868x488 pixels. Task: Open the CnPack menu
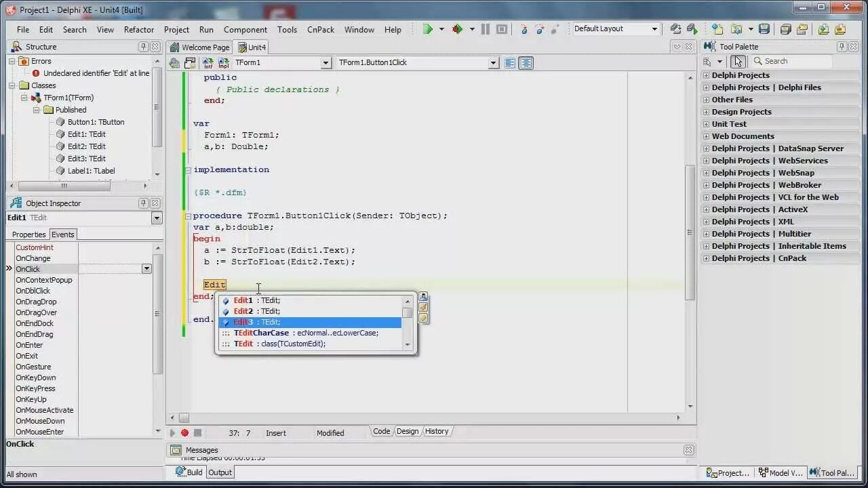pyautogui.click(x=321, y=30)
